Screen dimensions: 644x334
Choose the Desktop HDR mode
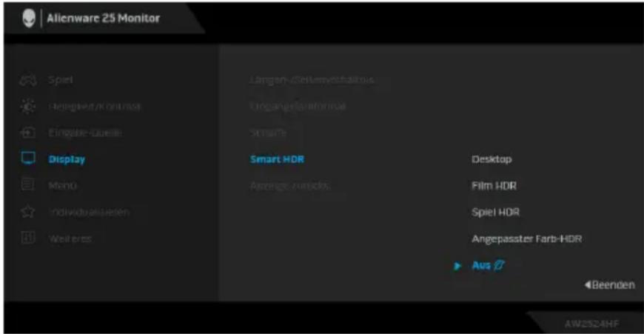[x=492, y=159]
